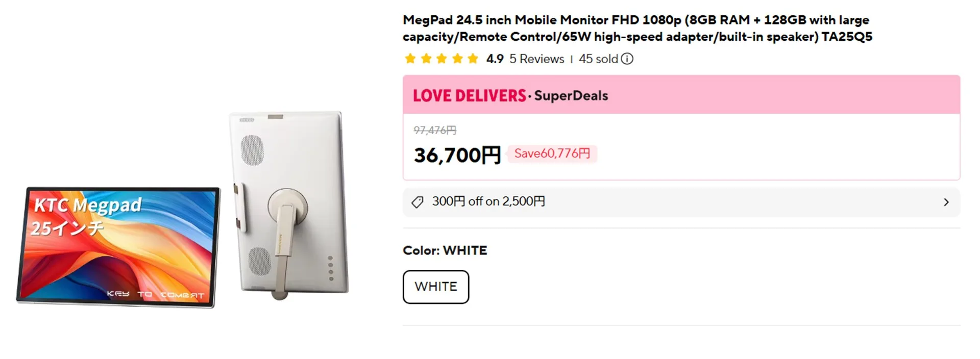This screenshot has width=980, height=359.
Task: Click the coupon tag icon
Action: [417, 202]
